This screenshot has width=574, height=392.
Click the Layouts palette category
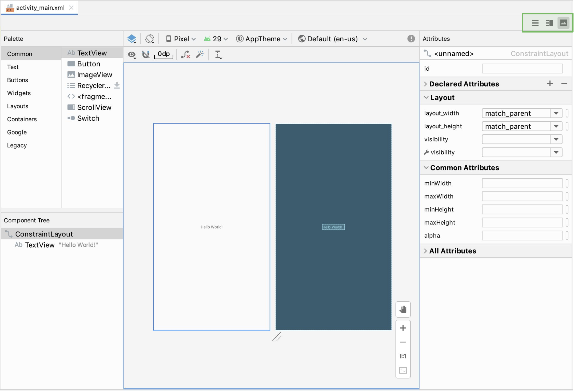[17, 106]
